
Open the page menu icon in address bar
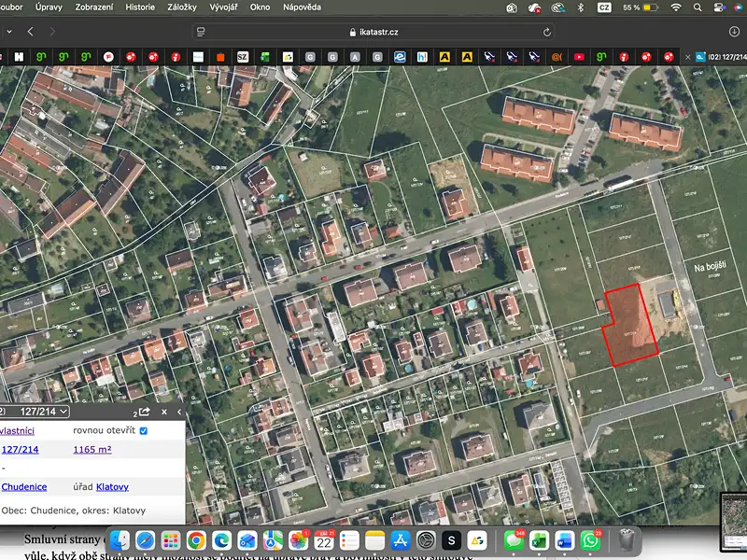pyautogui.click(x=201, y=32)
